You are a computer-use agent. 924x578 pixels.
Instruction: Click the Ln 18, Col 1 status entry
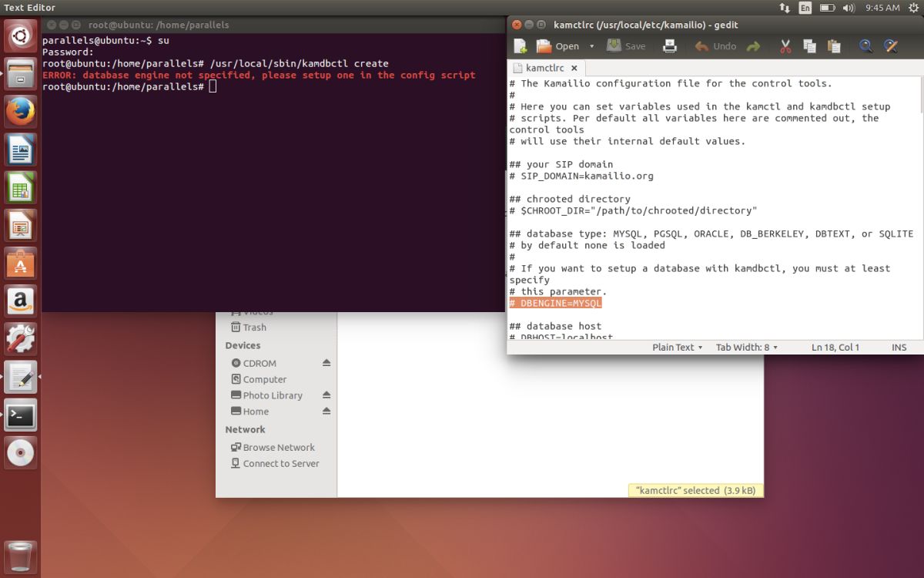835,348
